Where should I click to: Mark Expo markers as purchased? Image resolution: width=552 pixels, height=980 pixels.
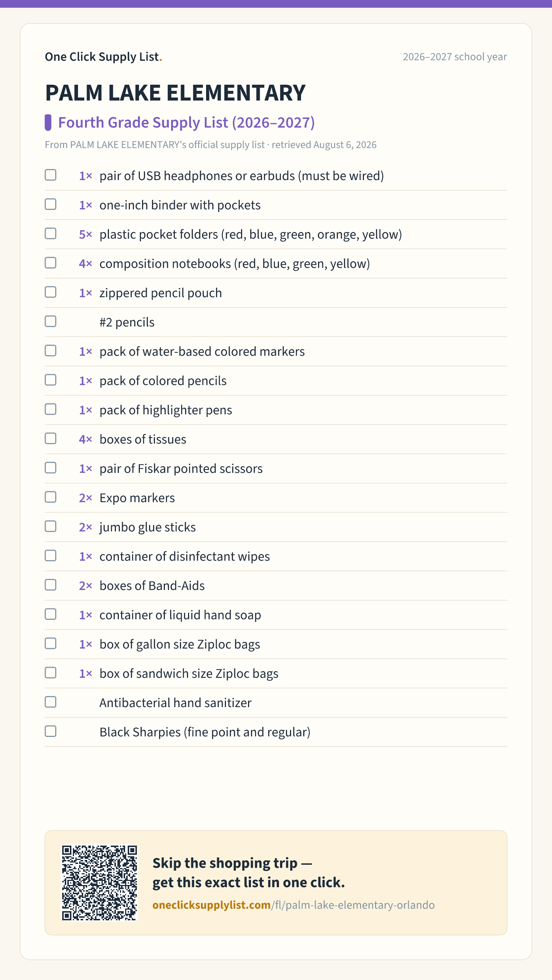click(50, 497)
